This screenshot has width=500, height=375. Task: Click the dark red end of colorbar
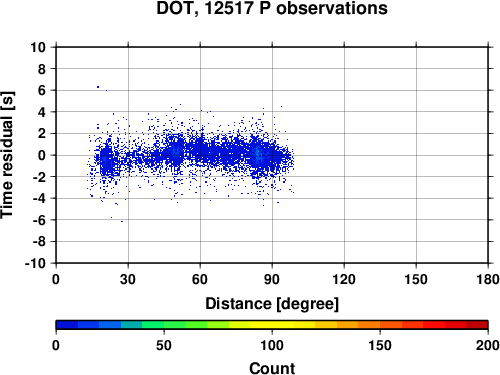coord(477,325)
